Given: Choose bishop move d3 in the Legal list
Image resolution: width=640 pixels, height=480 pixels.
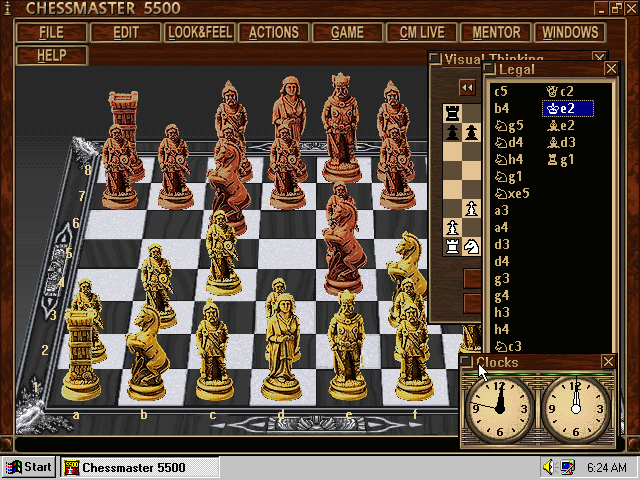Looking at the screenshot, I should (x=560, y=142).
